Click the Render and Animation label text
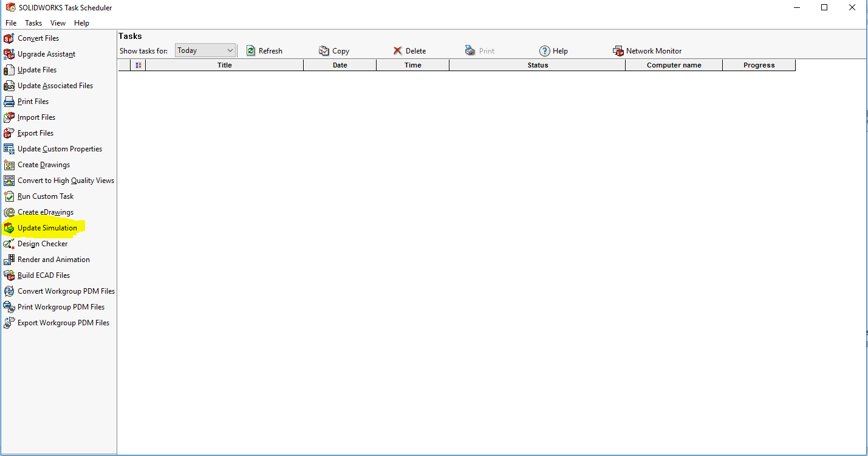This screenshot has height=456, width=868. [53, 260]
